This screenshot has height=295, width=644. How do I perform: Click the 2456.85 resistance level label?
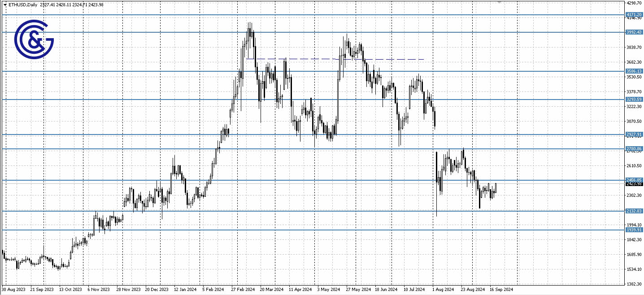pyautogui.click(x=634, y=180)
